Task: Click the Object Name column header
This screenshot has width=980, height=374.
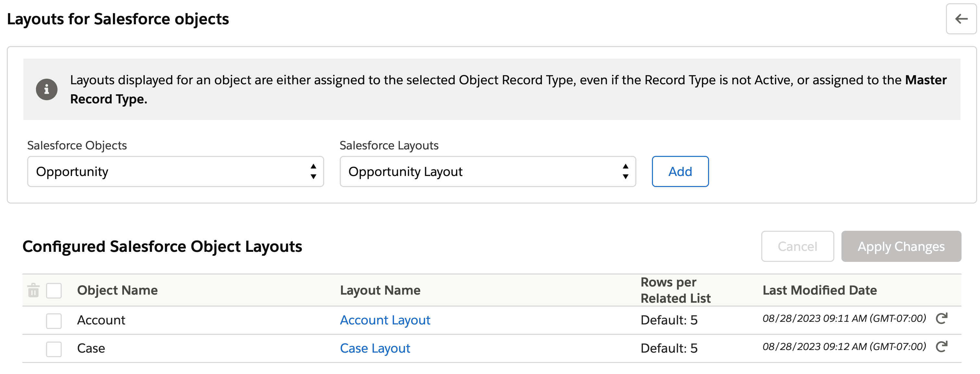Action: click(x=117, y=290)
